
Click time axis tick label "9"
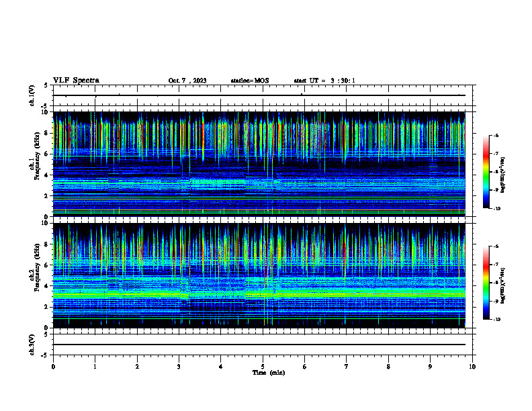coord(430,367)
